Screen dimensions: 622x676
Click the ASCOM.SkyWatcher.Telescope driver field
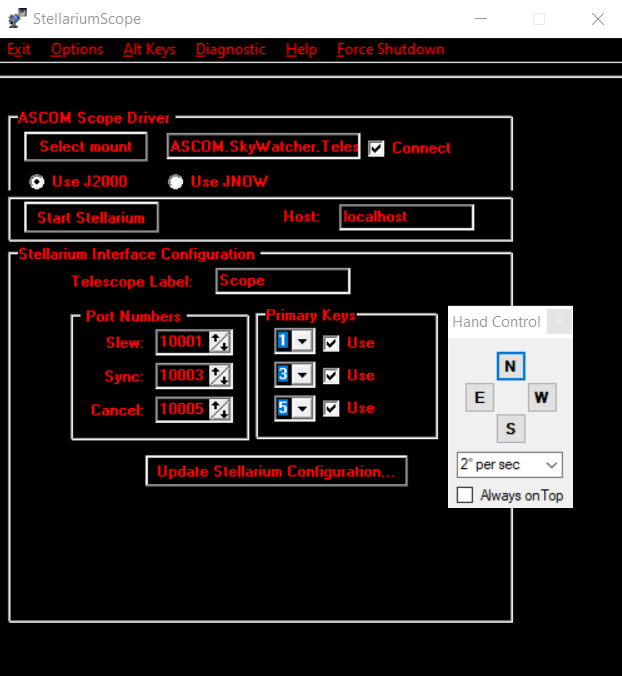point(263,147)
